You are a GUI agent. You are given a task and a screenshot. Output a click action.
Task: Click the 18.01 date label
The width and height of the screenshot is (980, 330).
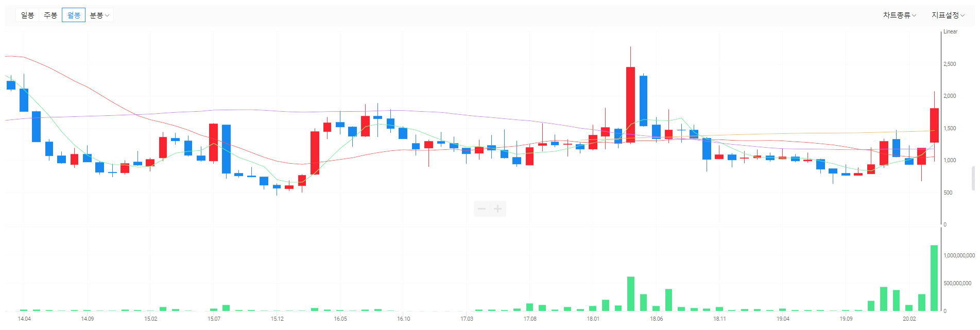(593, 319)
